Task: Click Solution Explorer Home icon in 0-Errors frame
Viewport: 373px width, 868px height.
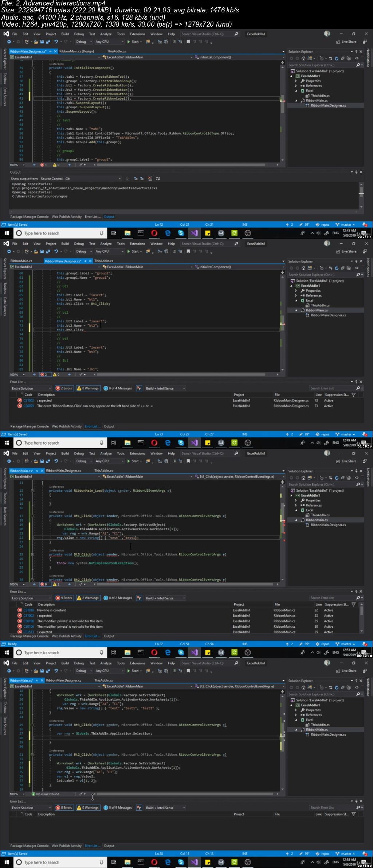Action: [303, 687]
